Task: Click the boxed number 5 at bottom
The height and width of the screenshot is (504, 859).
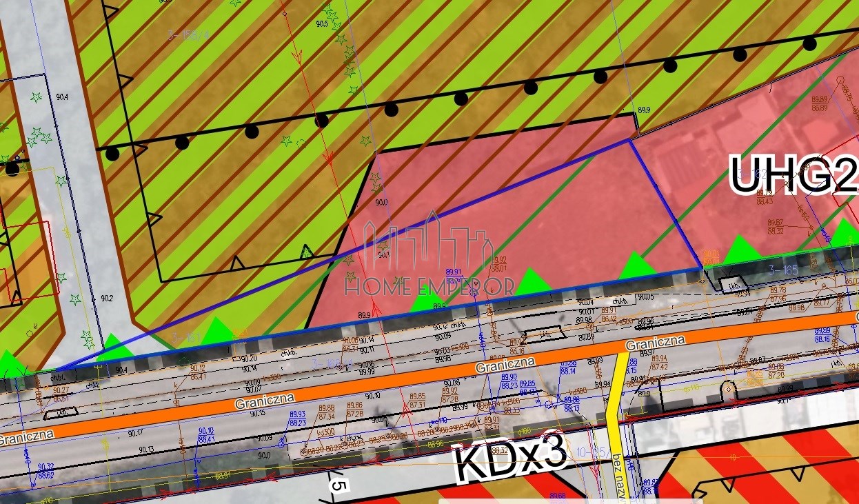Action: [x=338, y=485]
